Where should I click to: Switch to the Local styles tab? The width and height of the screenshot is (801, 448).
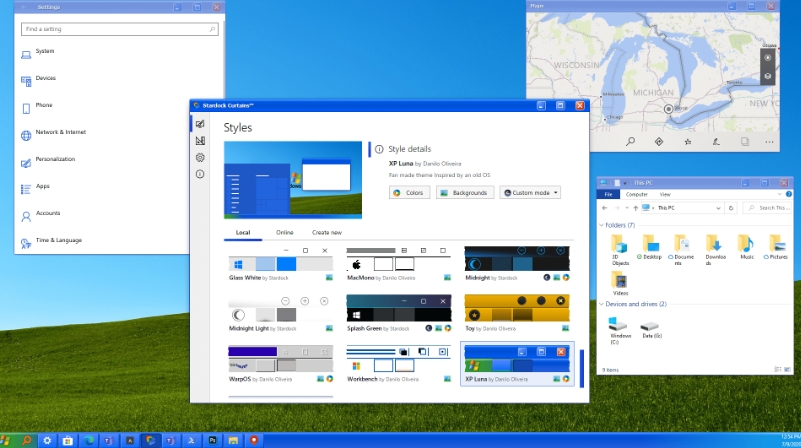tap(243, 232)
